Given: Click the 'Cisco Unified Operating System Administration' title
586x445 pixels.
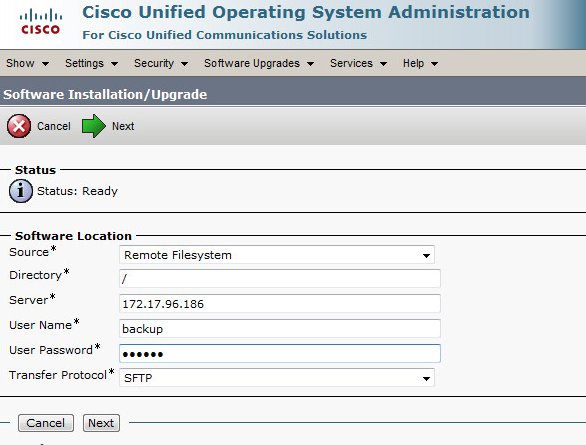Looking at the screenshot, I should pyautogui.click(x=306, y=12).
